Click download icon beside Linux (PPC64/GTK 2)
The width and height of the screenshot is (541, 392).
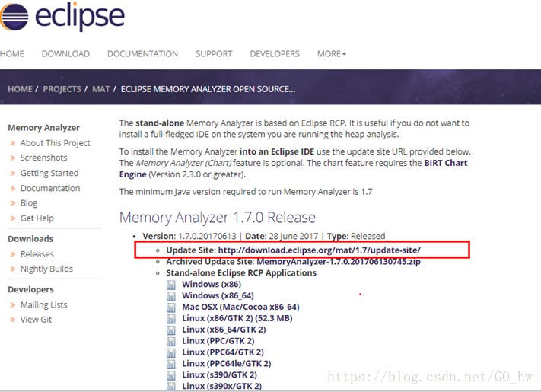click(x=170, y=353)
